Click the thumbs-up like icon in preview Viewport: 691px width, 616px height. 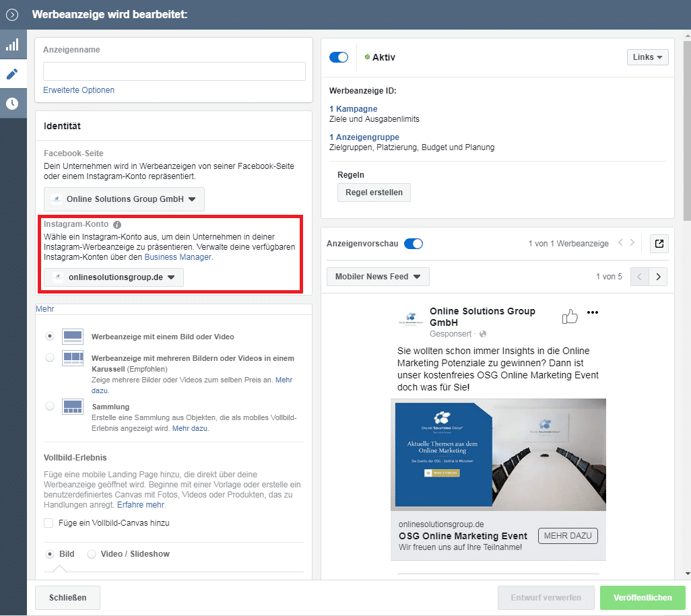tap(570, 316)
